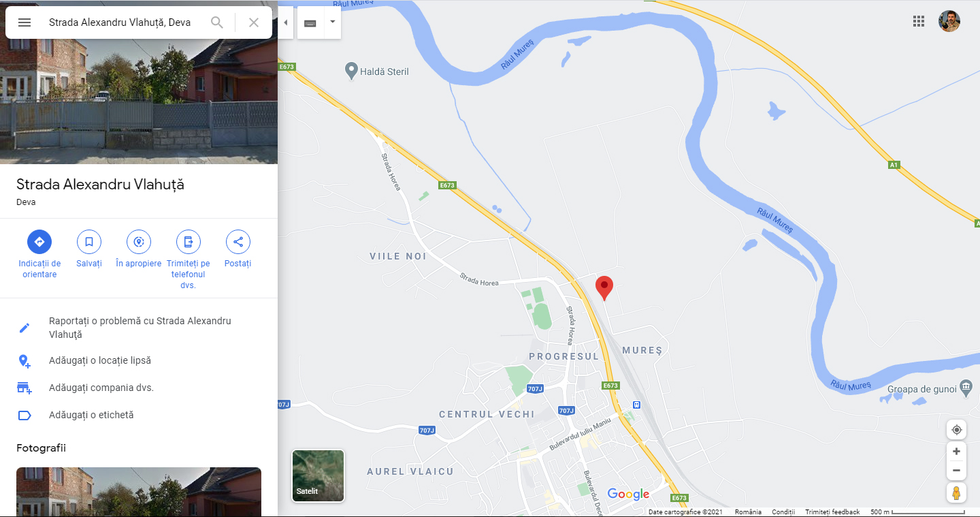Zoom in with plus button
Image resolution: width=980 pixels, height=517 pixels.
tap(957, 452)
